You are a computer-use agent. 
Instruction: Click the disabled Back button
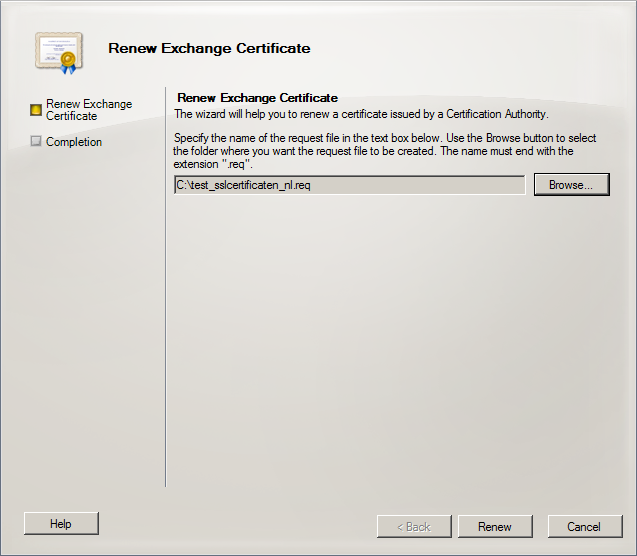pos(414,527)
